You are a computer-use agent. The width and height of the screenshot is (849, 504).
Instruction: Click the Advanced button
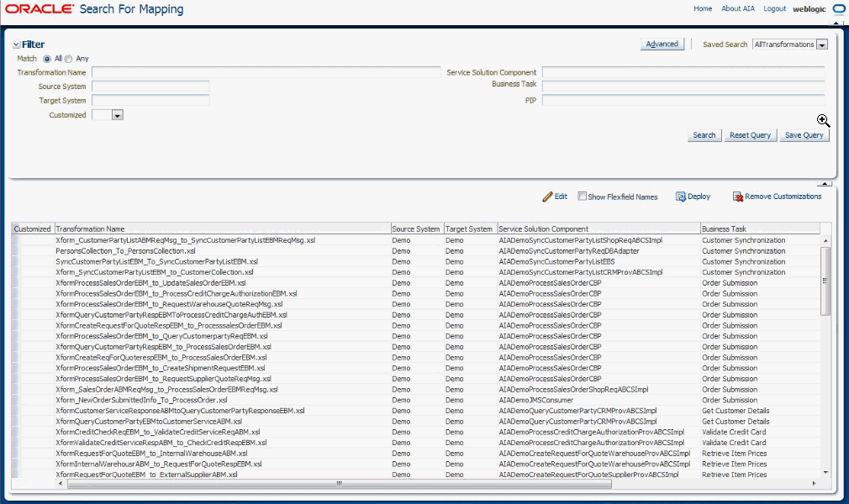click(x=662, y=45)
